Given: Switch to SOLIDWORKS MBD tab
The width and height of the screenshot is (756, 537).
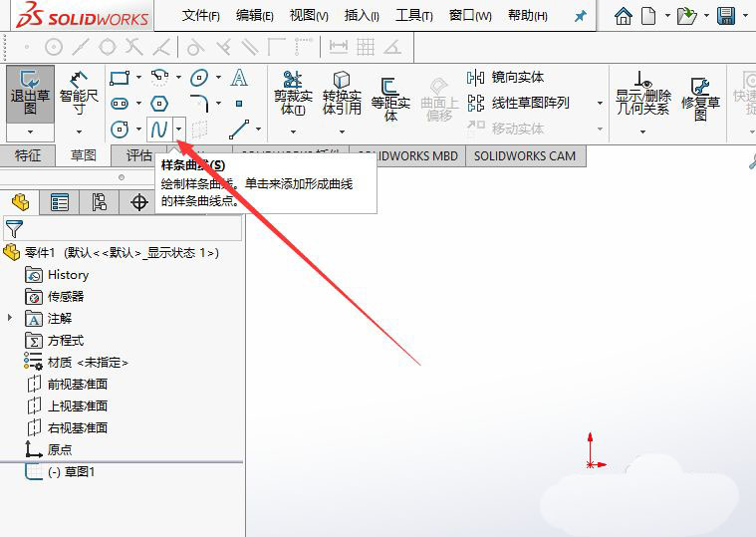Looking at the screenshot, I should [408, 156].
